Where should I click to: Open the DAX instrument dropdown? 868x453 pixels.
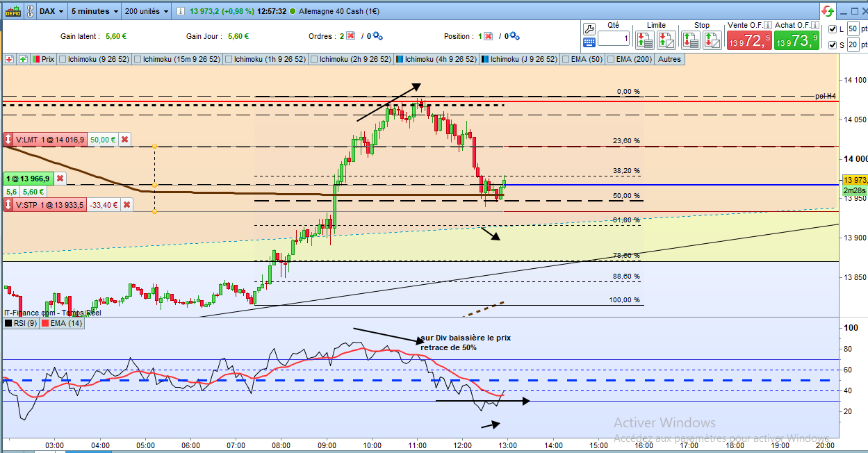click(51, 11)
